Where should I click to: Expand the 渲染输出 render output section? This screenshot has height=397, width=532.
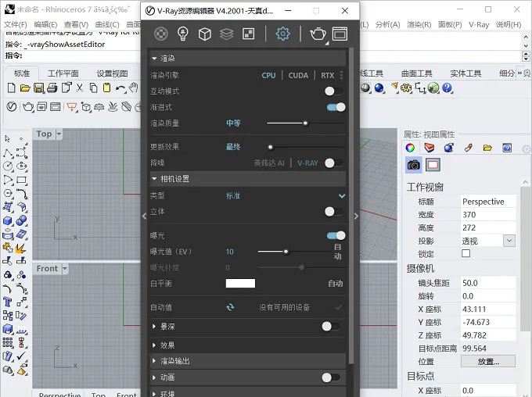pyautogui.click(x=154, y=361)
